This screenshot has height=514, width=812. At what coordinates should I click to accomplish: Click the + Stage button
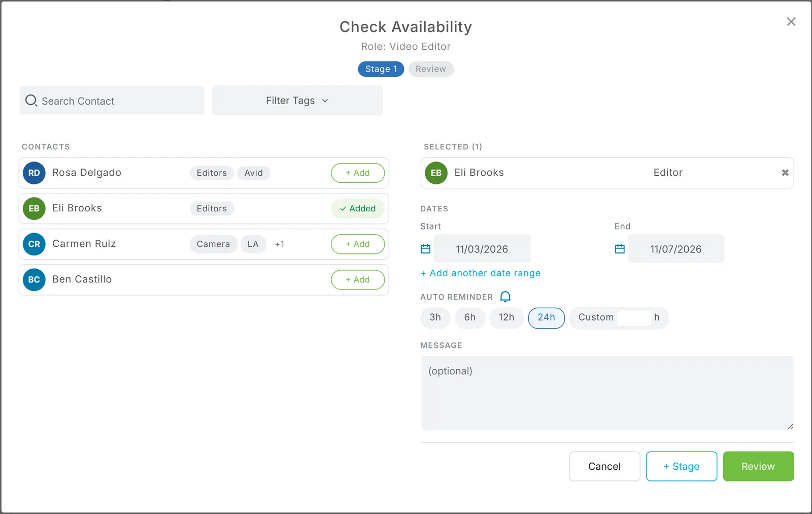pyautogui.click(x=682, y=466)
